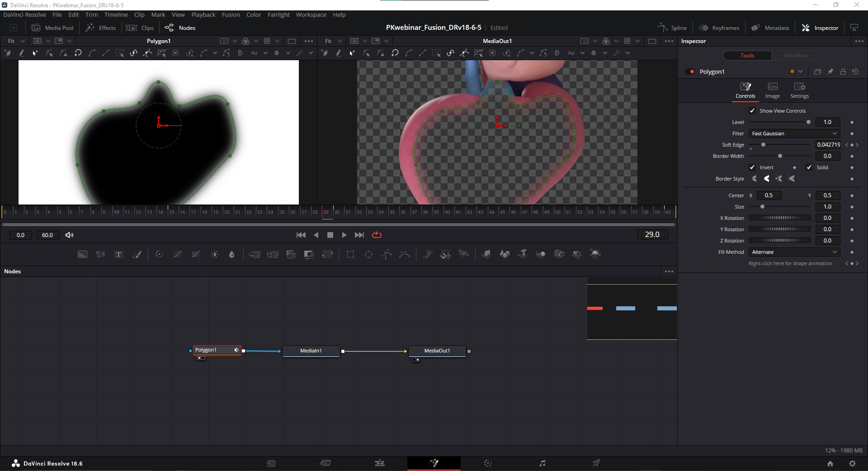Viewport: 868px width, 471px height.
Task: Add a Background tool from the toolbar
Action: coord(82,254)
